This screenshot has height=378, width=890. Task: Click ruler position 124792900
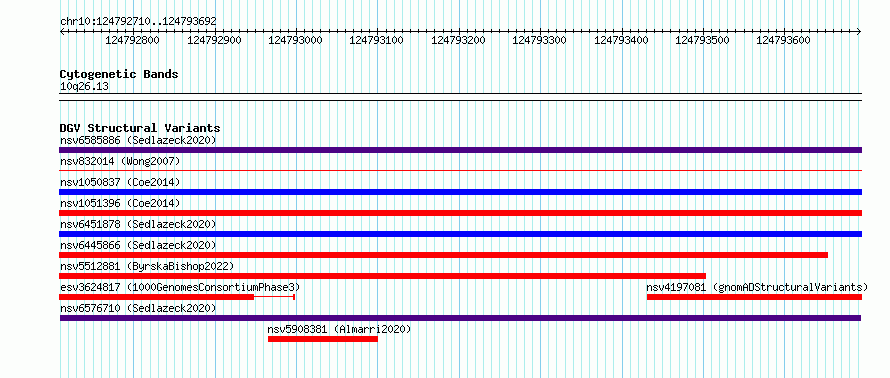[214, 40]
